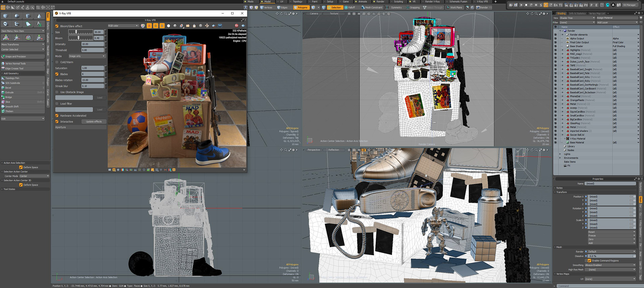Switch to the Topology layout tab
644x288 pixels.
(297, 2)
